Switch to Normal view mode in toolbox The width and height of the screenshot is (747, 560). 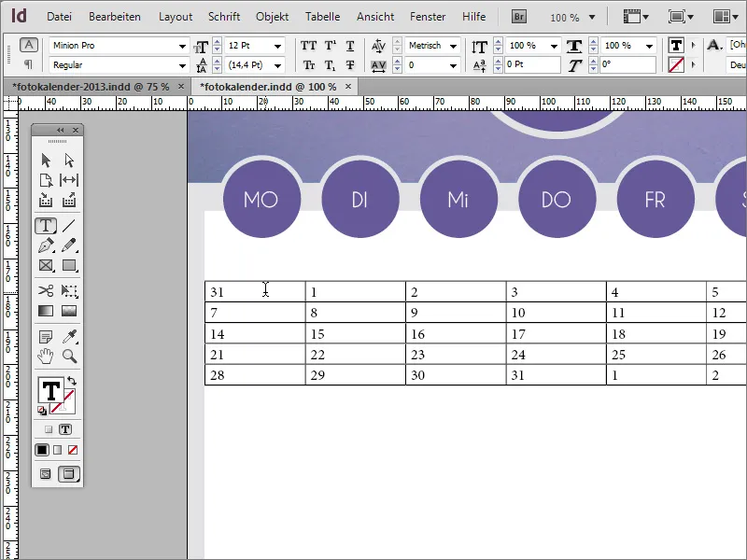click(45, 474)
